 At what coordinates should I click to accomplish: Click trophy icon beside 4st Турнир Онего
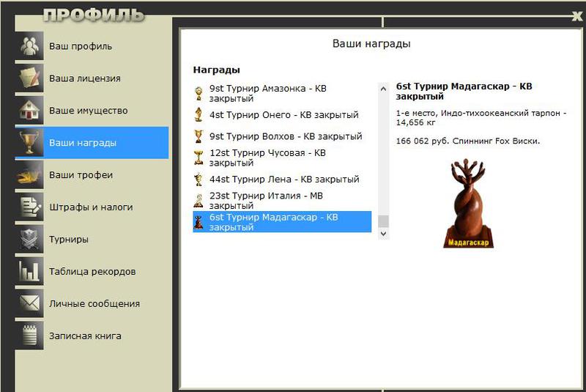click(x=199, y=115)
